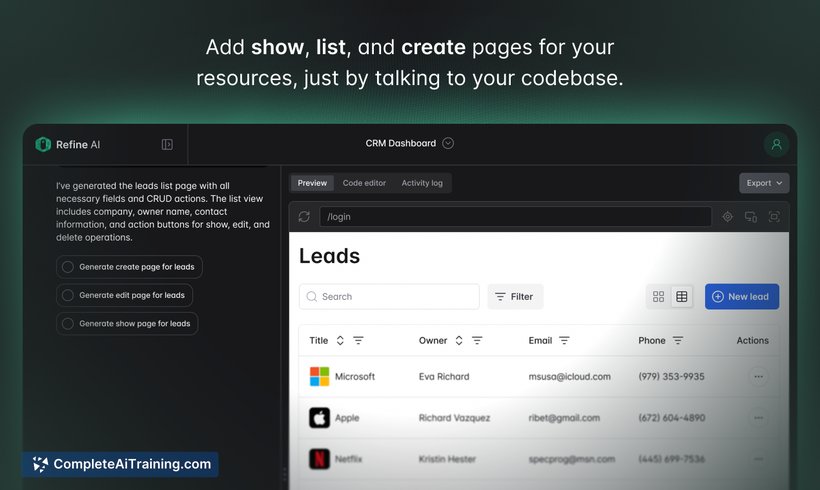Screen dimensions: 820x490
Task: Click owner name Richard Vazquez
Action: (x=454, y=418)
